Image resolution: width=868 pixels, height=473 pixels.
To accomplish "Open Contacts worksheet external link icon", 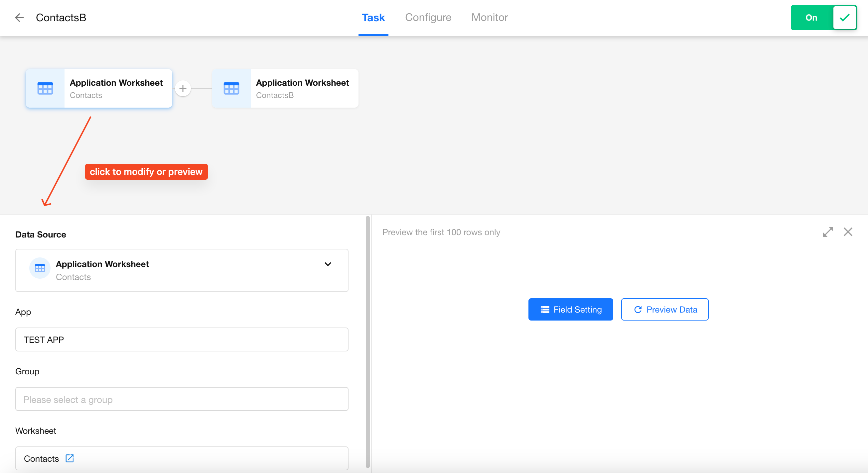I will 70,458.
